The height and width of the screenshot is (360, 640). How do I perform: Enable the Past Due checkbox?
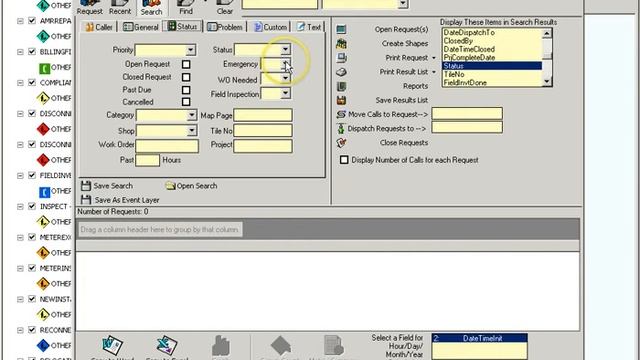pos(186,90)
